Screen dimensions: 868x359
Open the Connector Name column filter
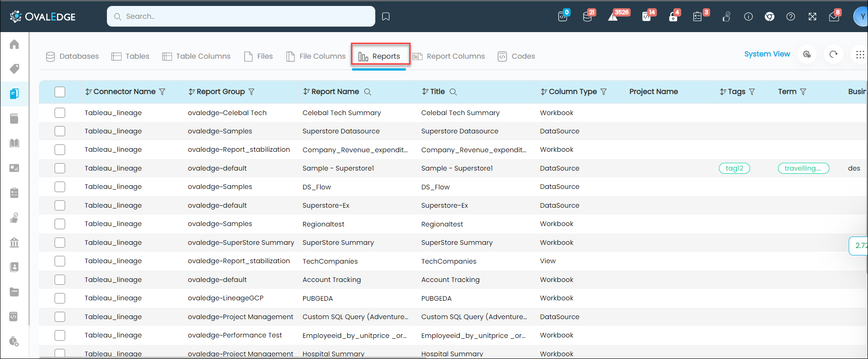coord(162,92)
